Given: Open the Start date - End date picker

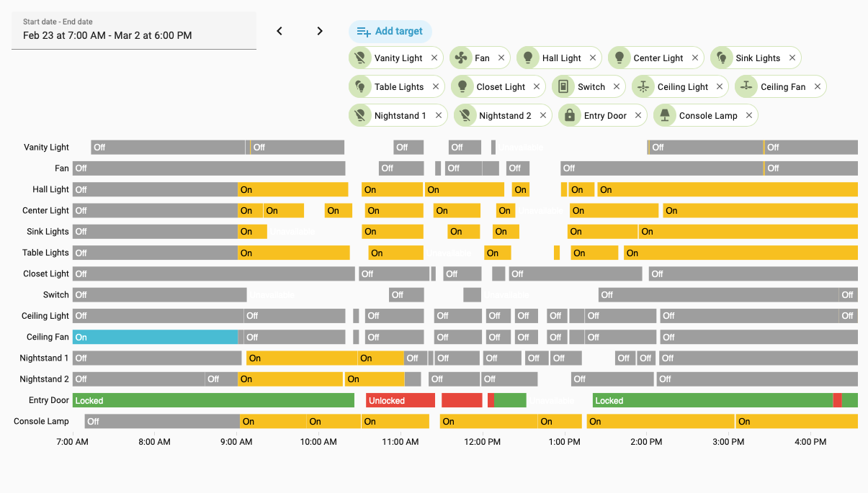Looking at the screenshot, I should tap(134, 30).
